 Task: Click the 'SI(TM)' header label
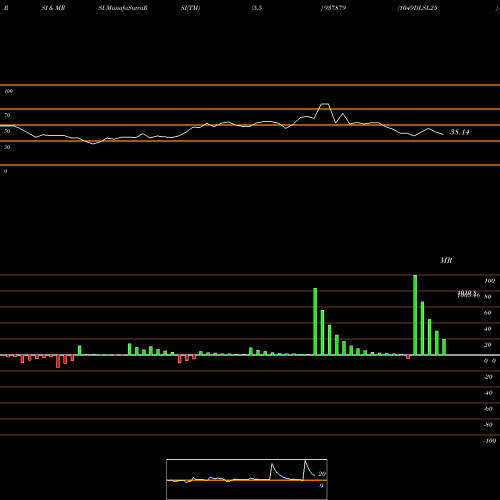[190, 8]
